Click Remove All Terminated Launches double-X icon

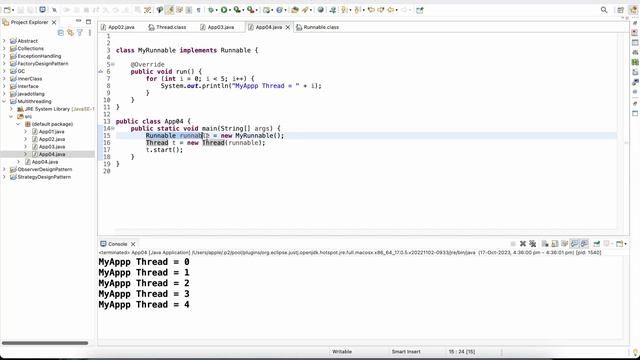(533, 244)
